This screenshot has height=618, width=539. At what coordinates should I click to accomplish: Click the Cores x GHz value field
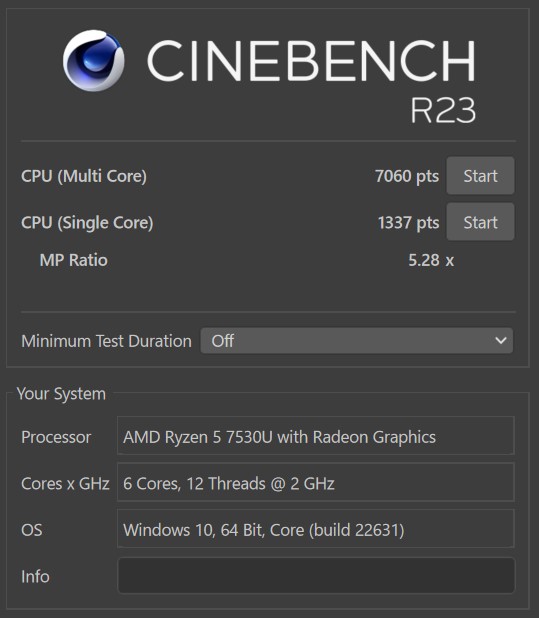316,482
